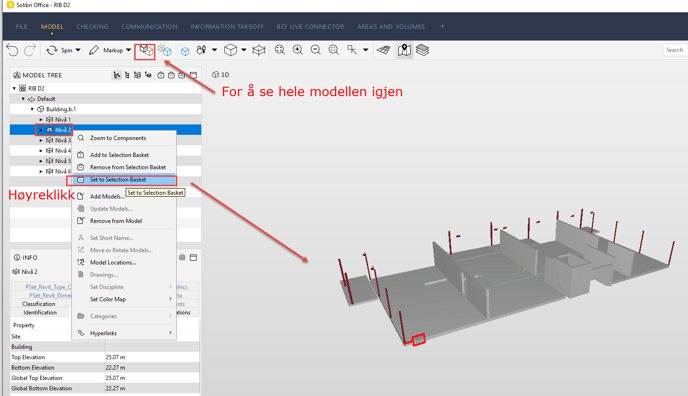688x396 pixels.
Task: Open the Classification tab in Info panel
Action: (x=39, y=304)
